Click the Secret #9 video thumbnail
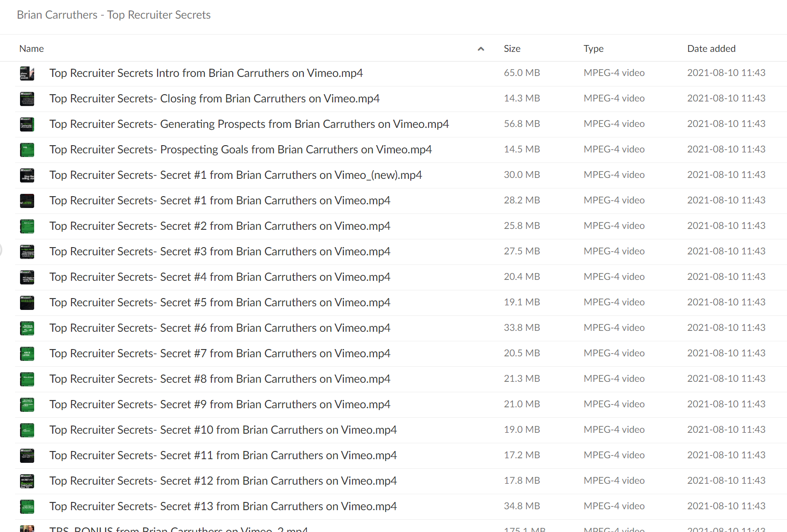The height and width of the screenshot is (532, 787). click(x=27, y=405)
